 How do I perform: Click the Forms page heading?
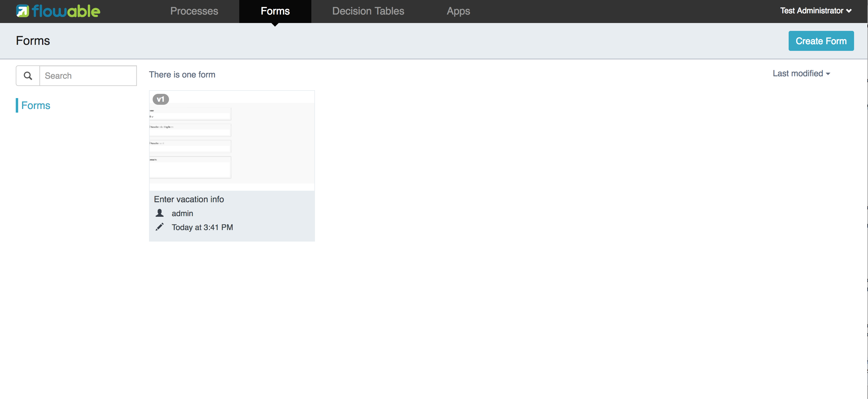(33, 41)
